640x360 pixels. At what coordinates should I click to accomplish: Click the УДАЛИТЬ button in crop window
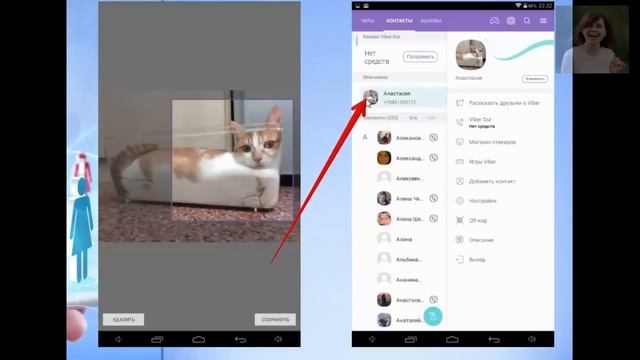coord(123,320)
